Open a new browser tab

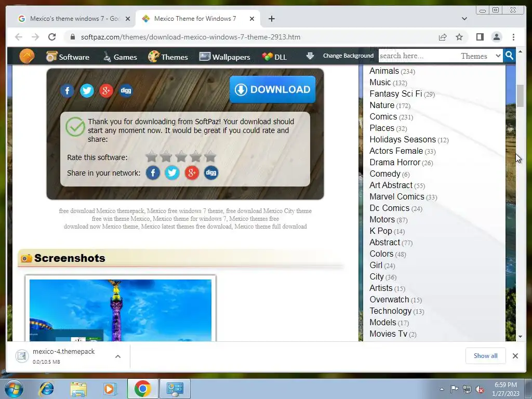(271, 19)
